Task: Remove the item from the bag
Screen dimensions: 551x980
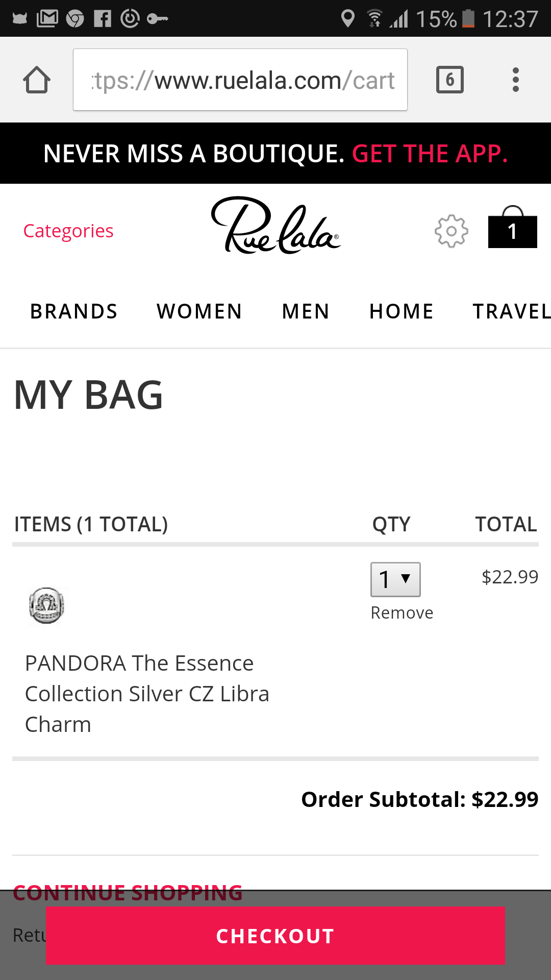Action: pos(402,612)
